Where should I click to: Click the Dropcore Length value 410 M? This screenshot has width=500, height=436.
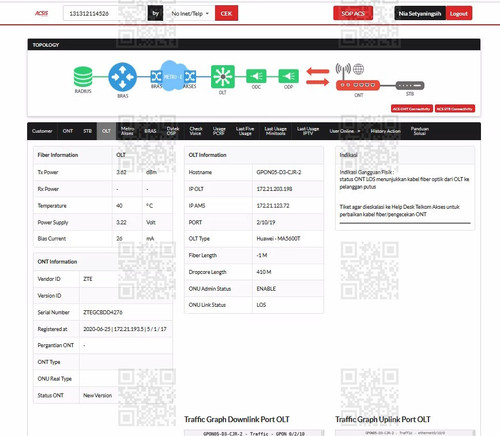264,272
